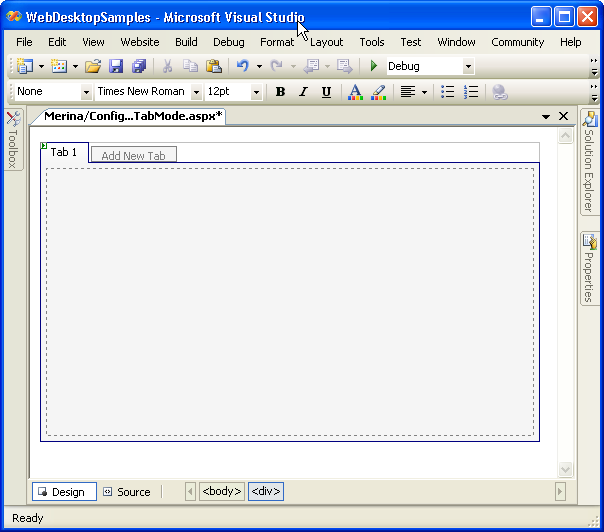
Task: Open the Times New Roman font dropdown
Action: [196, 92]
